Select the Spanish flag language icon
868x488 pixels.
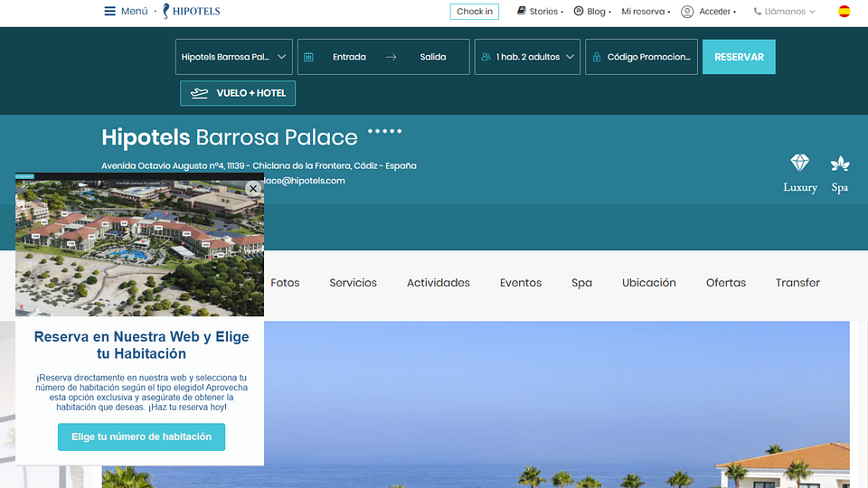click(x=844, y=11)
